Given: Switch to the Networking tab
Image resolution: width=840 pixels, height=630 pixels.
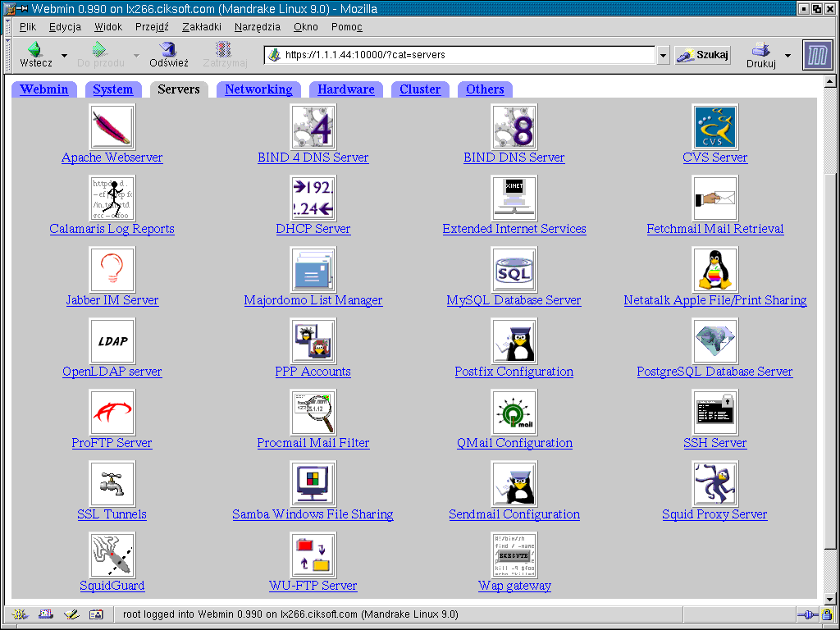Looking at the screenshot, I should tap(258, 89).
